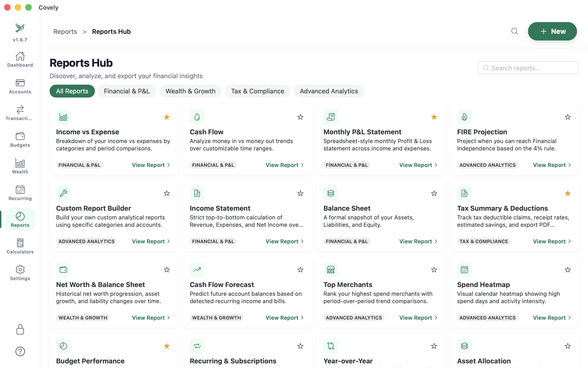Click the green New button
Viewport: 588px width, 368px height.
point(552,32)
